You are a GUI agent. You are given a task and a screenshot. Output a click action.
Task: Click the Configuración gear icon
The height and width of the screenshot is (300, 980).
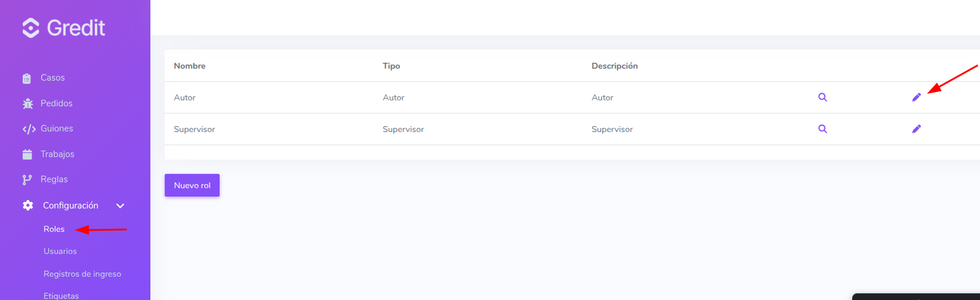pyautogui.click(x=28, y=206)
